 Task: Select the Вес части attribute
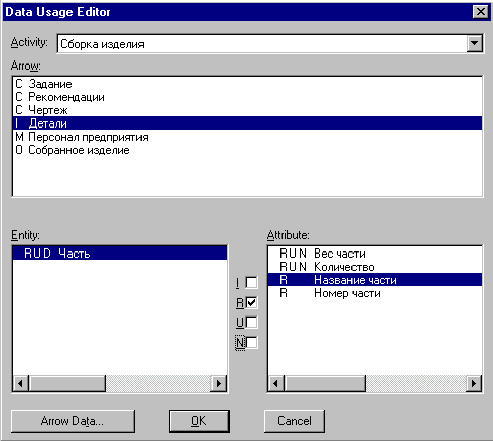click(x=375, y=254)
